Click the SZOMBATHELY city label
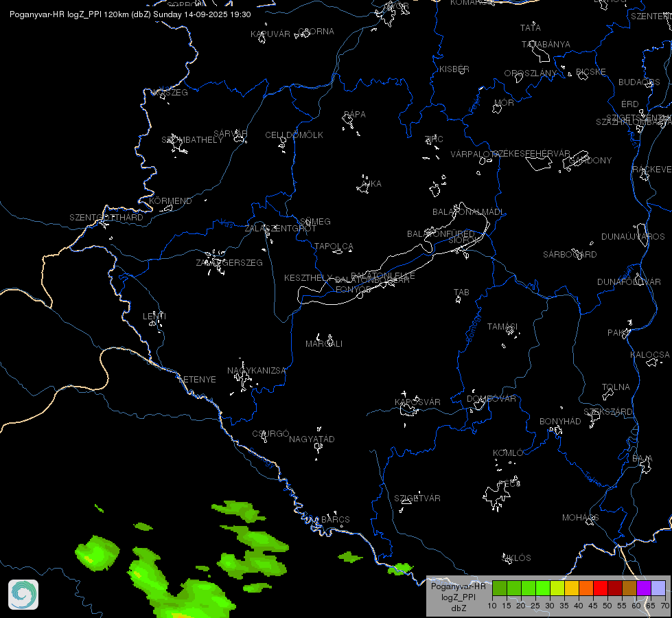672x618 pixels. pyautogui.click(x=192, y=140)
